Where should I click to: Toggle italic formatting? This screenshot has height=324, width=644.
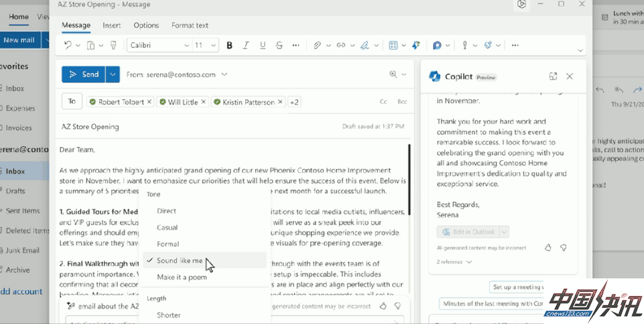pyautogui.click(x=246, y=45)
